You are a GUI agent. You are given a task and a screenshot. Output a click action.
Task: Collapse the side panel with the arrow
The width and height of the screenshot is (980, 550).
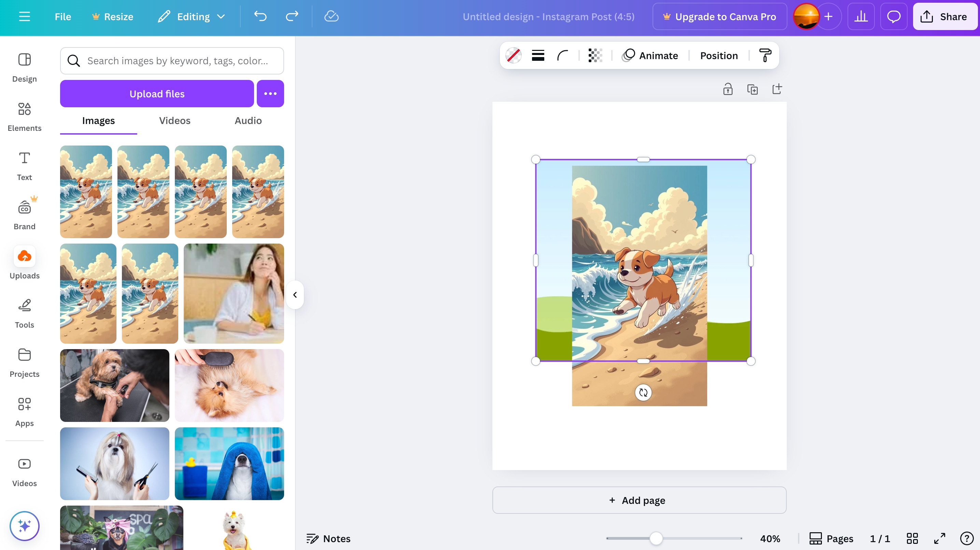coord(295,294)
